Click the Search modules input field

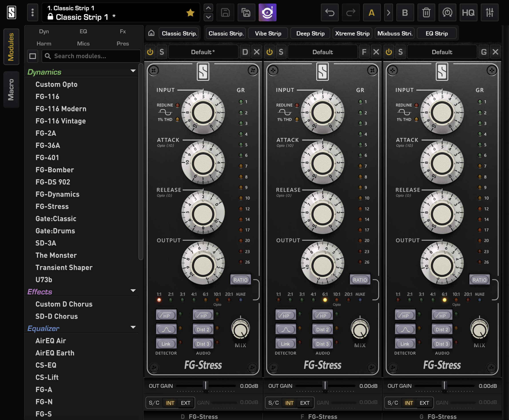pyautogui.click(x=91, y=56)
